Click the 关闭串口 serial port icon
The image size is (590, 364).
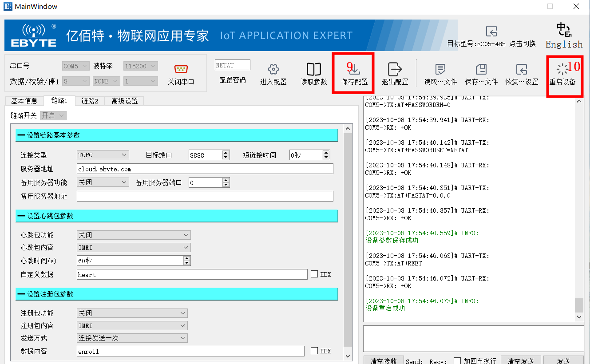click(181, 69)
